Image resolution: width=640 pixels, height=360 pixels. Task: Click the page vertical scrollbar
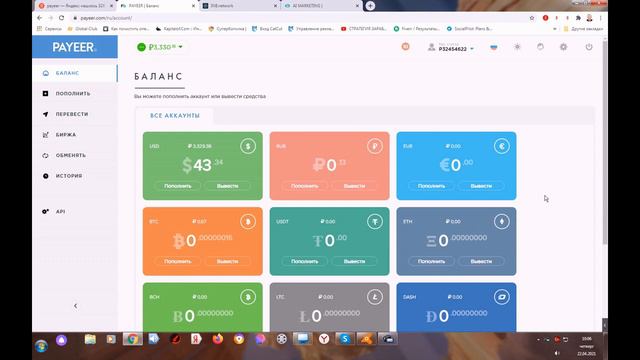pyautogui.click(x=605, y=143)
